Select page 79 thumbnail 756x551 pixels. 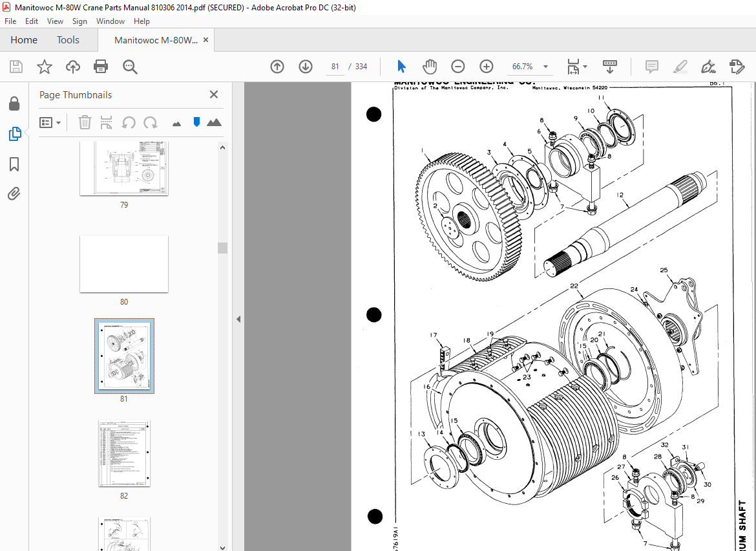click(124, 168)
